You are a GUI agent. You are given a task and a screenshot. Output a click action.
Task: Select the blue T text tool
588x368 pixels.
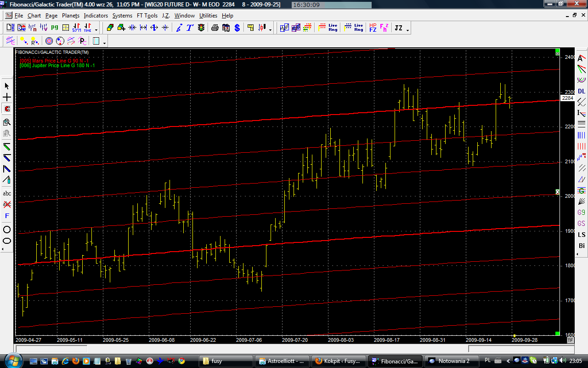tap(190, 28)
